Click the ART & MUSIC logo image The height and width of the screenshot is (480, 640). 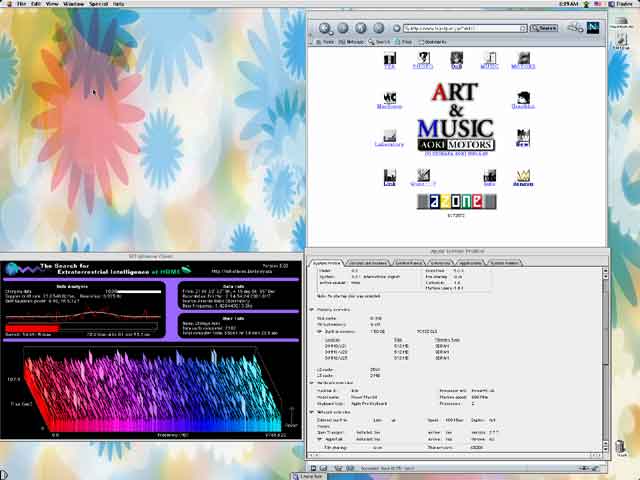coord(456,116)
